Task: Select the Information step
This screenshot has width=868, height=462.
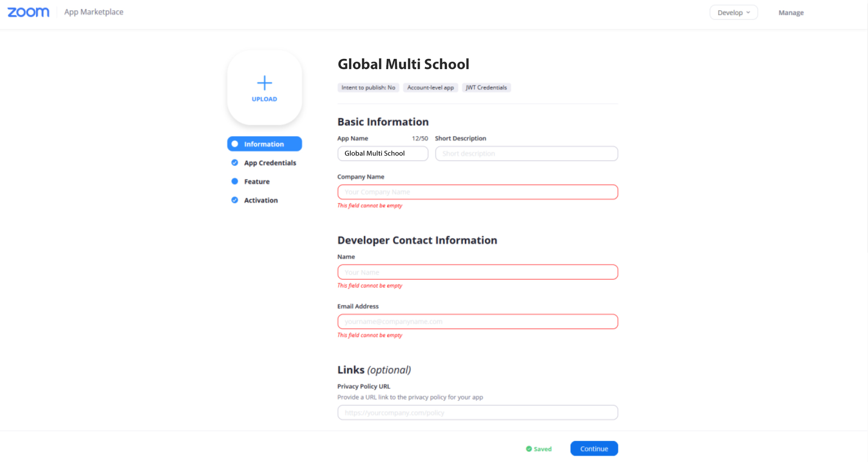Action: [x=265, y=144]
